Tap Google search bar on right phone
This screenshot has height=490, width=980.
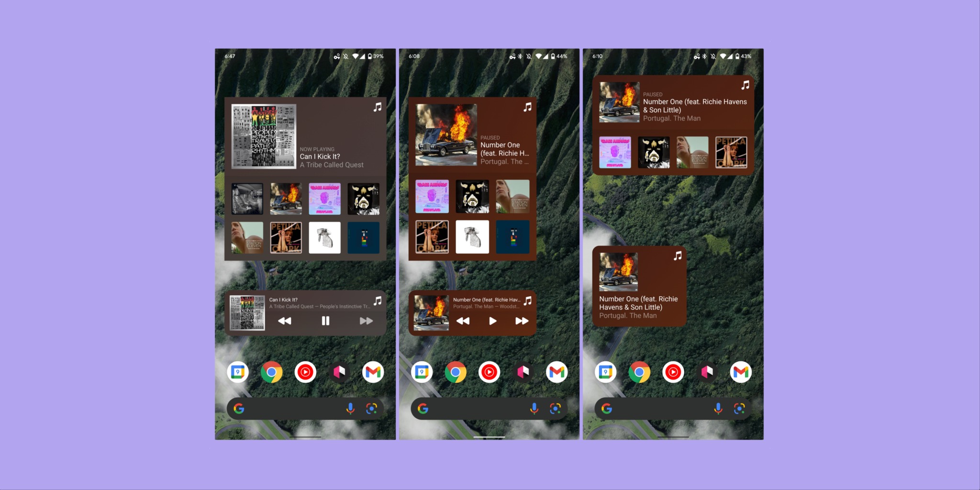click(x=660, y=408)
